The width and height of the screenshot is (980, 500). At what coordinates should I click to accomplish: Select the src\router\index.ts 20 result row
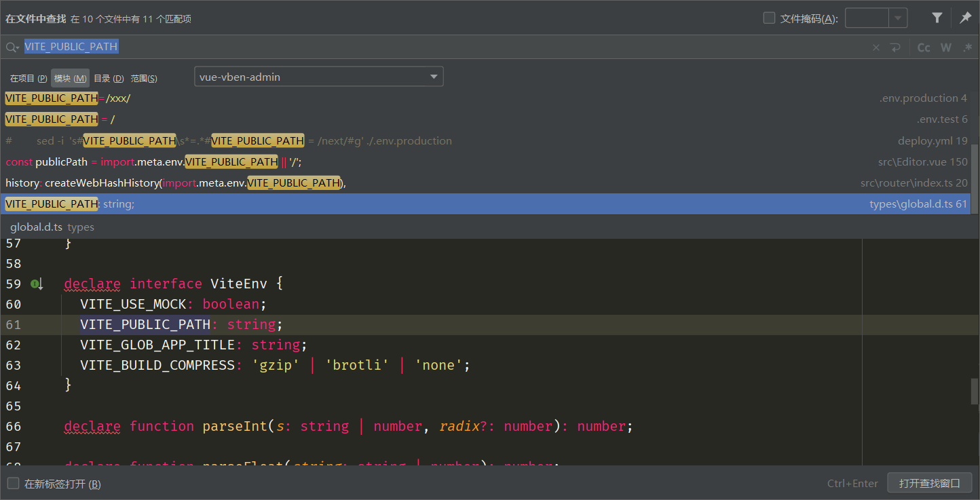point(486,183)
